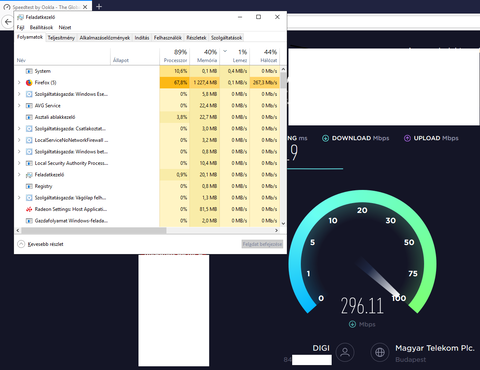Click the down arrow of vertical scrollbar
The height and width of the screenshot is (370, 480).
(283, 224)
